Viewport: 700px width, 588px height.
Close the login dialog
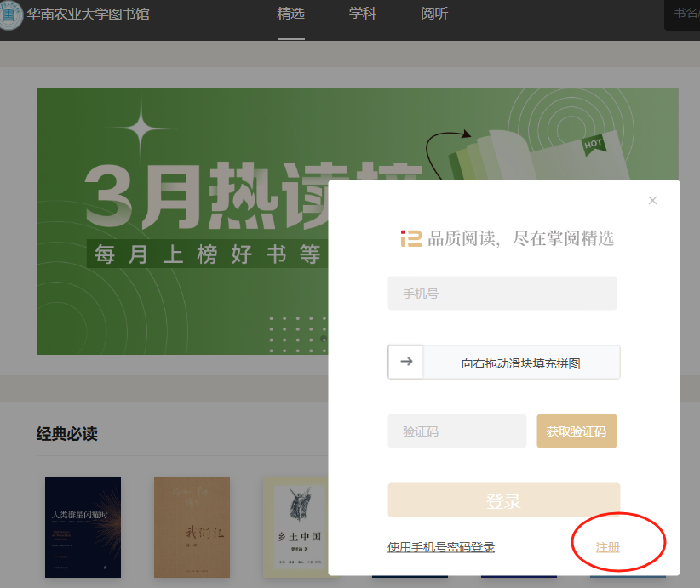652,201
